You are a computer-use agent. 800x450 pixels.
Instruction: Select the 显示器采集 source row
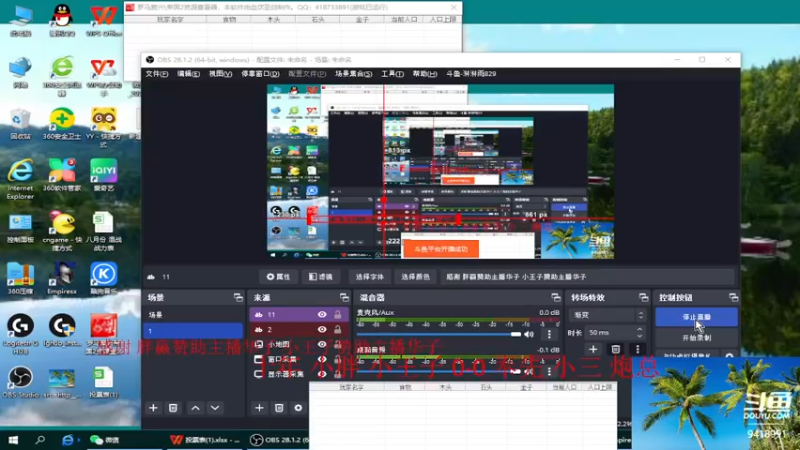coord(299,374)
